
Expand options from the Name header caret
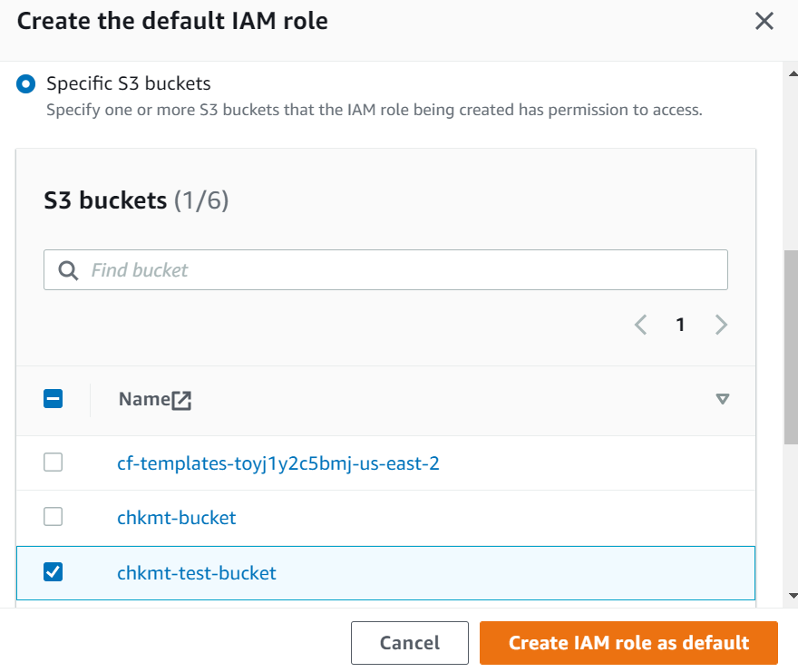point(723,399)
